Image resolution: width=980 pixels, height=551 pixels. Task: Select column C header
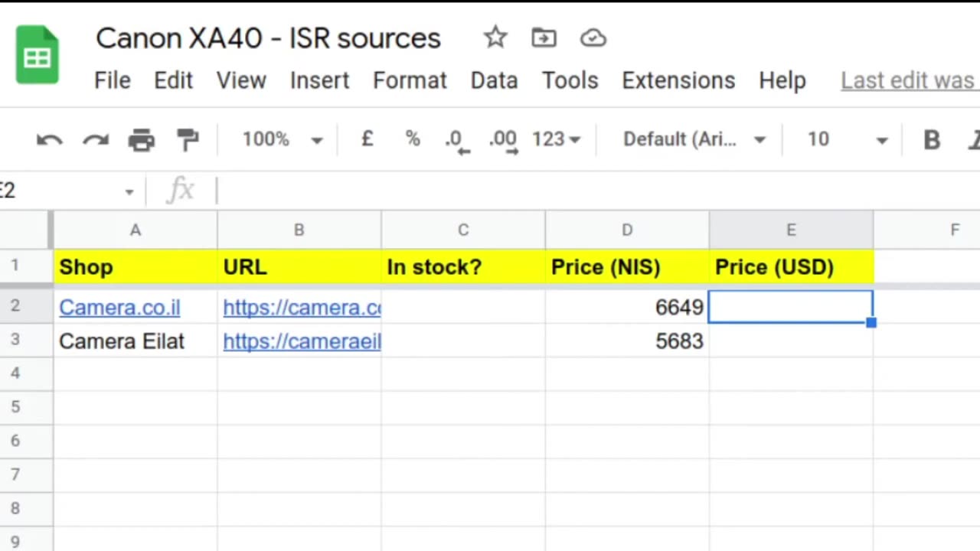(463, 230)
